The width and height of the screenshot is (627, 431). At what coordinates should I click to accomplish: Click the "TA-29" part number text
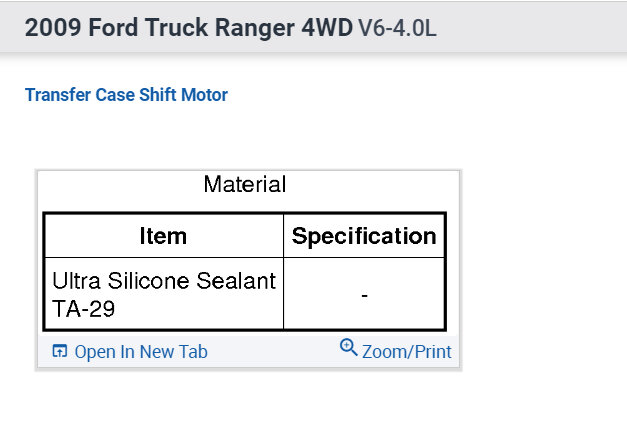tap(83, 310)
